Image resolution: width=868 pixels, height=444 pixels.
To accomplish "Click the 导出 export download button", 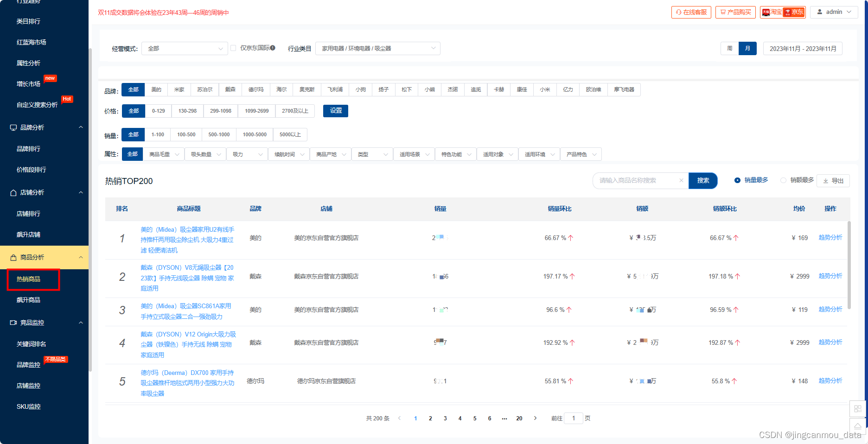I will (833, 181).
